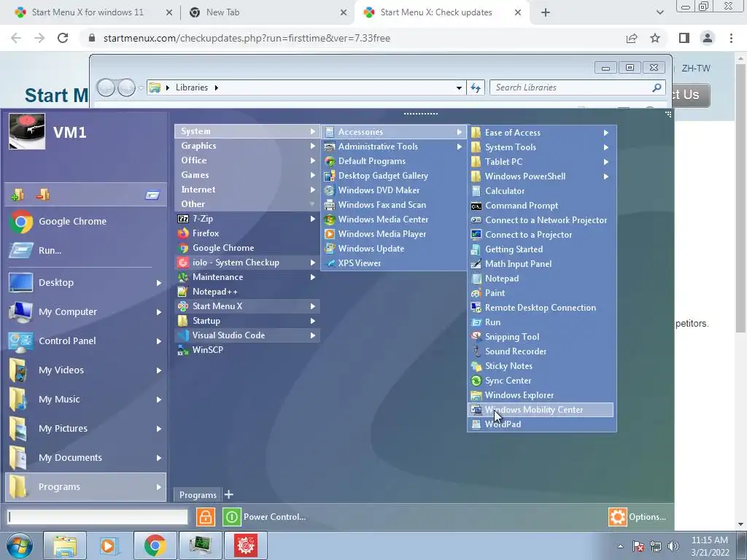Open Windows Update
Viewport: 747px width, 560px height.
pos(393,249)
